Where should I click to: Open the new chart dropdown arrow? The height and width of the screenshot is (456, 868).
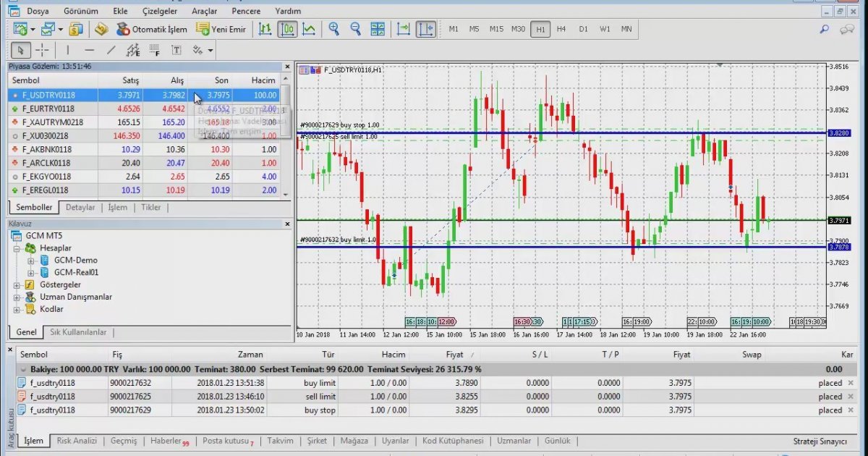[x=33, y=30]
